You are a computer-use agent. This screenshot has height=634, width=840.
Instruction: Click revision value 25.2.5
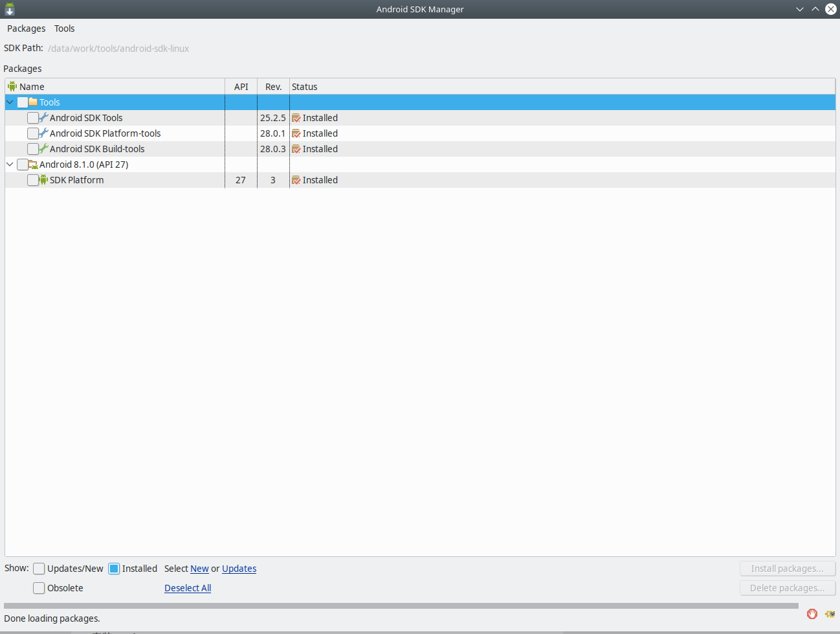273,118
